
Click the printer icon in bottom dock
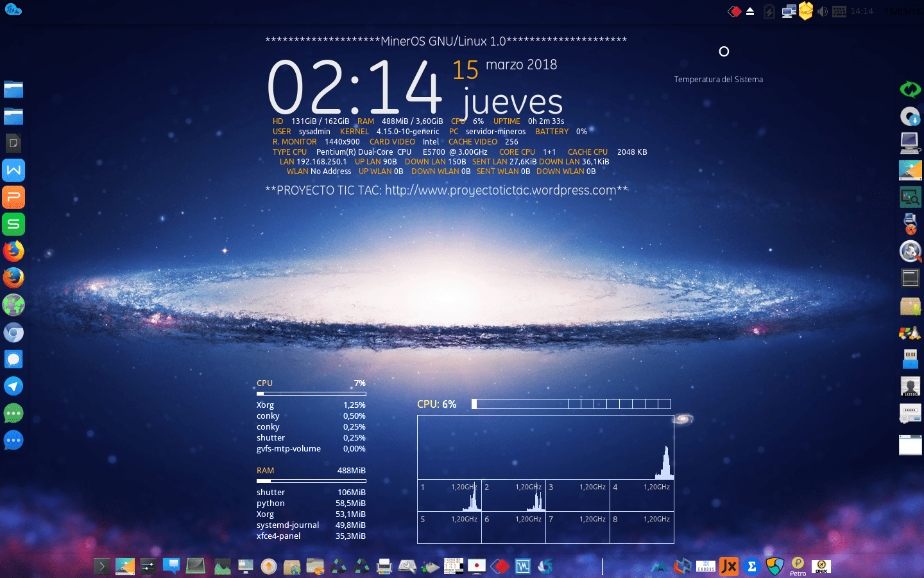(384, 566)
